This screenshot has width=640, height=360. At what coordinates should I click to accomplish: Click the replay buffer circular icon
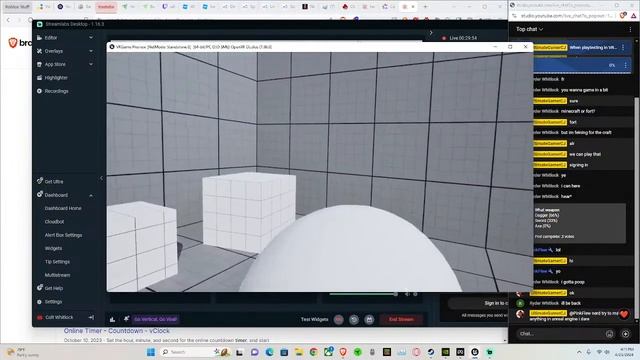354,320
